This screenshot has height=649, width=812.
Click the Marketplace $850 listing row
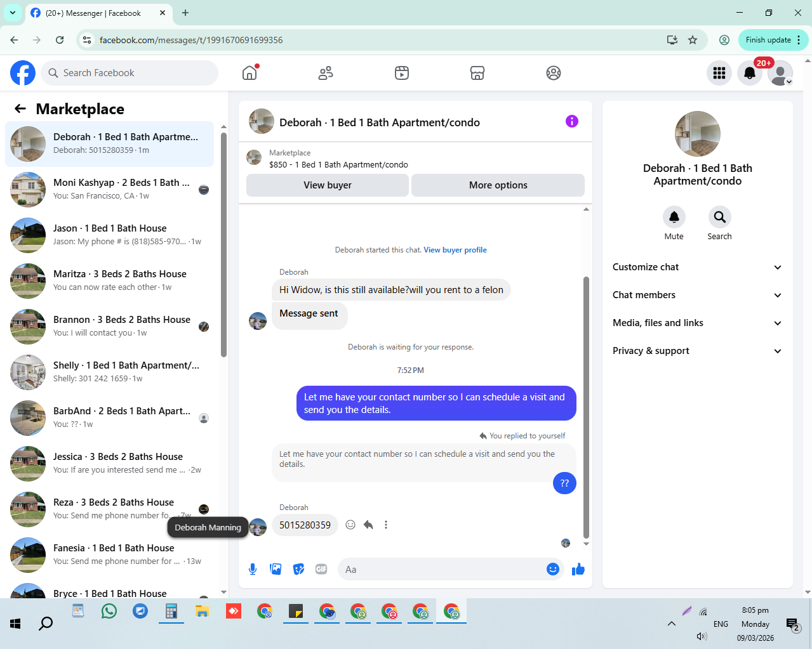coord(415,159)
